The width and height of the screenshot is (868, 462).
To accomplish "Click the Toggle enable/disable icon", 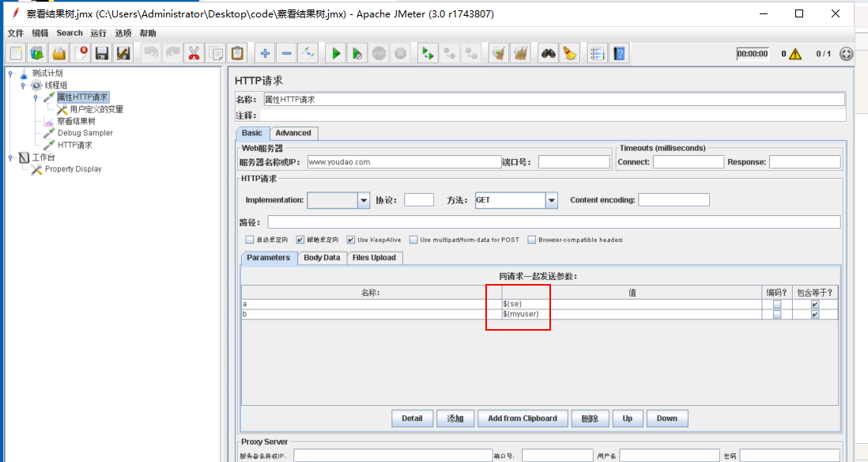I will 308,53.
